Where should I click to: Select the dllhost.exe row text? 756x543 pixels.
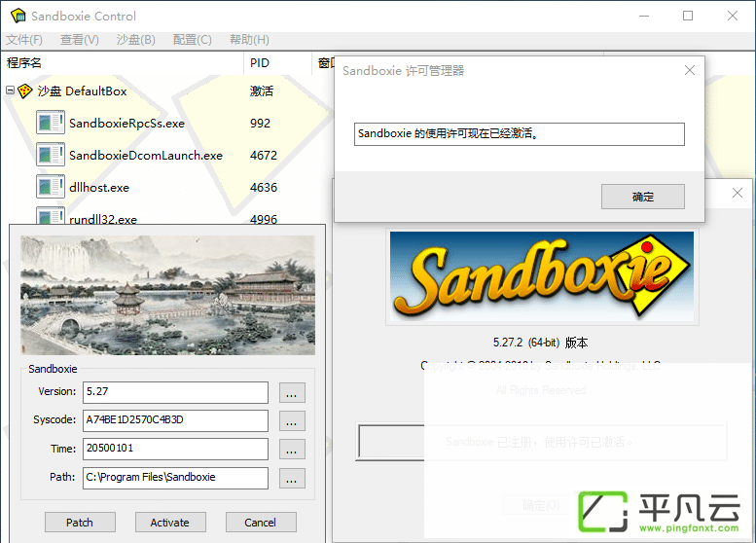(99, 188)
